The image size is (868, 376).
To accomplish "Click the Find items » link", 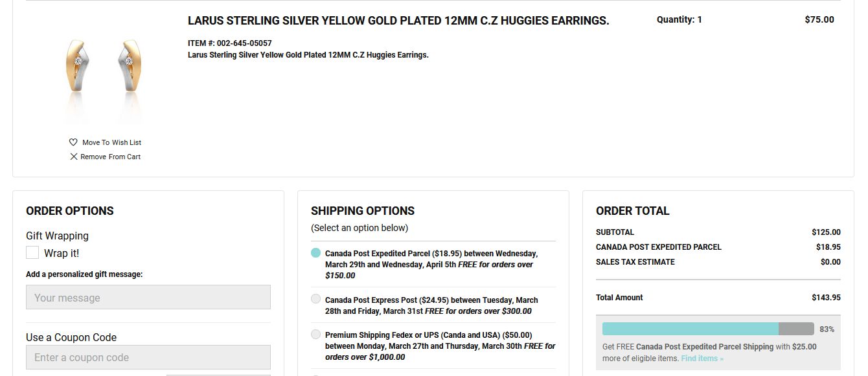I will pyautogui.click(x=702, y=359).
